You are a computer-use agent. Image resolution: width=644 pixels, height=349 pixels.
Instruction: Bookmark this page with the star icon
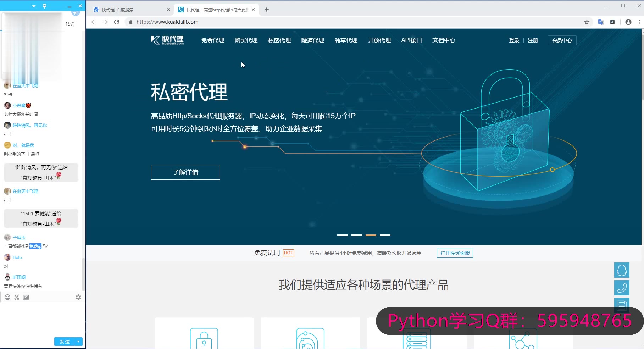587,22
